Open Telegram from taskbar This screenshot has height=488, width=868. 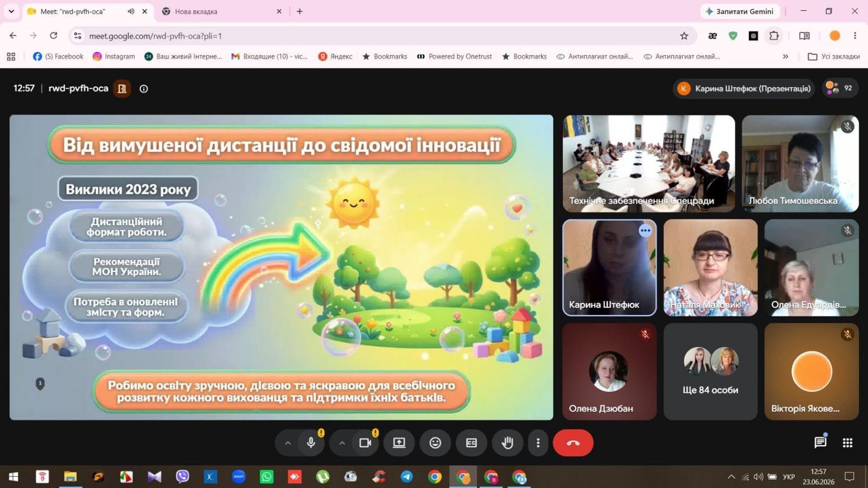(407, 477)
